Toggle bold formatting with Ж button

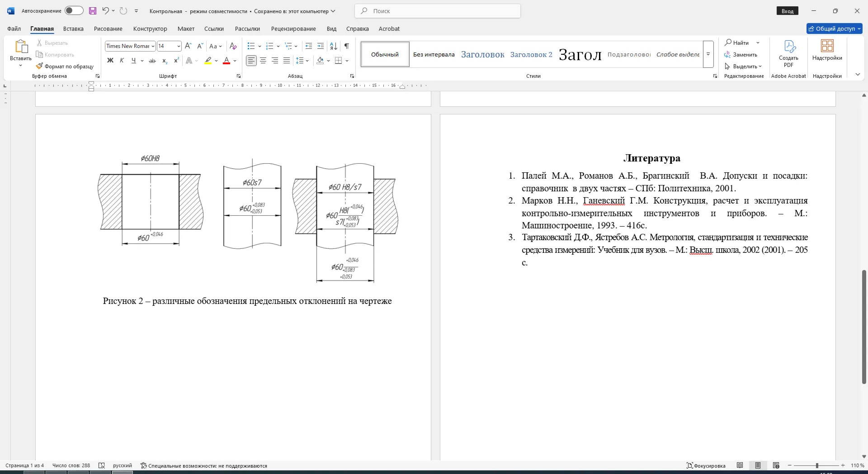pyautogui.click(x=110, y=61)
